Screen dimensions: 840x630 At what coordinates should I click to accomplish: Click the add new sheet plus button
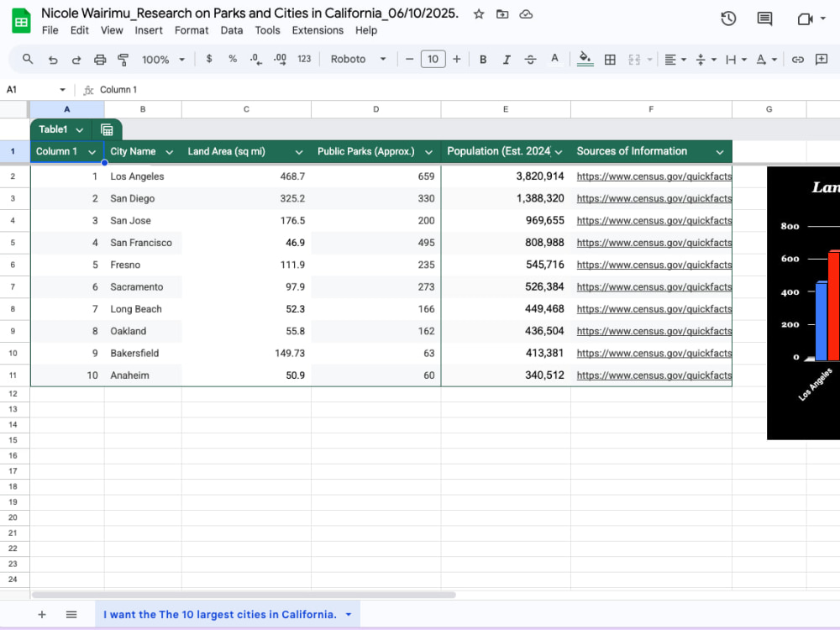(42, 615)
